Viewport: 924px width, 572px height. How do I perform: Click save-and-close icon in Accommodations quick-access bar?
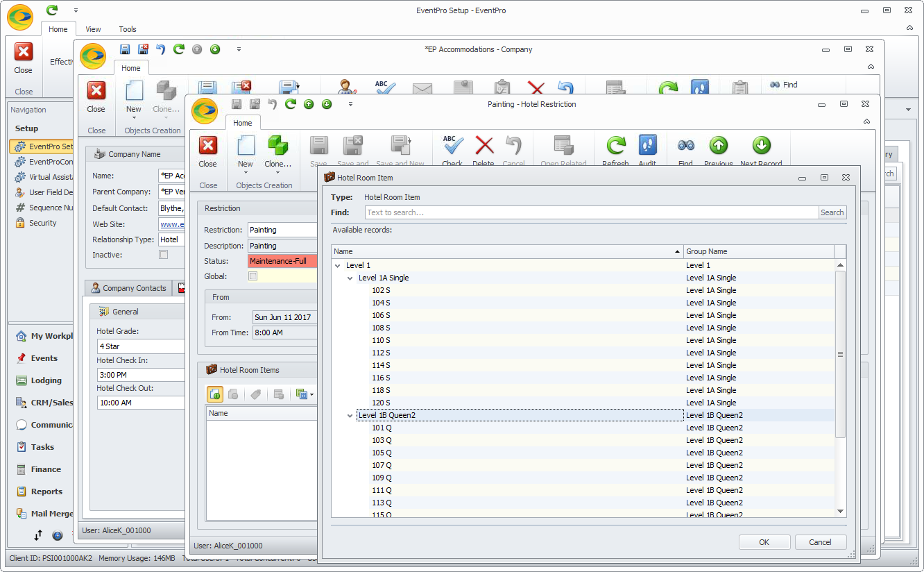coord(143,49)
